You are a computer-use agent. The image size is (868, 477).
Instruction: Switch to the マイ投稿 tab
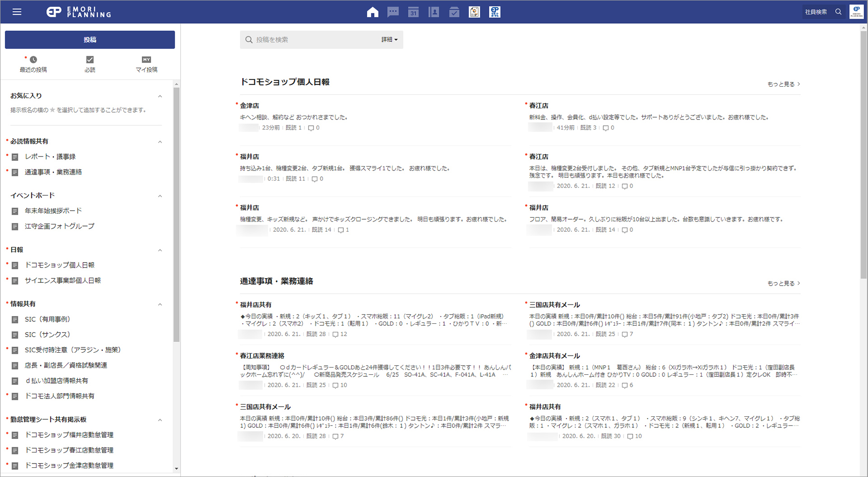[x=146, y=64]
